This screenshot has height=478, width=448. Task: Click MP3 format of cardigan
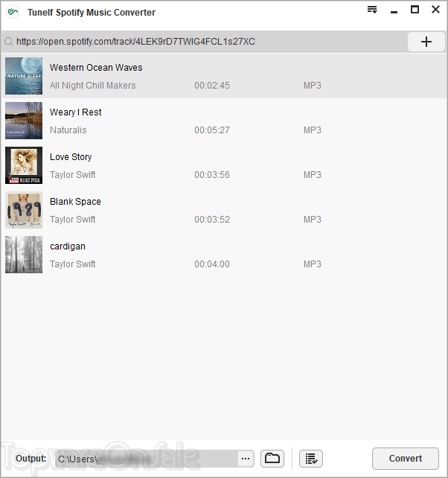(313, 264)
